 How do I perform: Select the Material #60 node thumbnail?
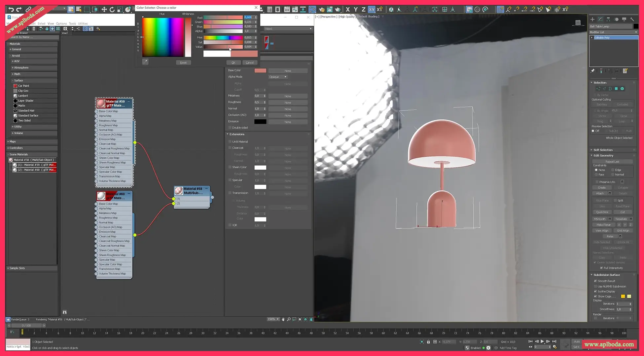coord(101,196)
